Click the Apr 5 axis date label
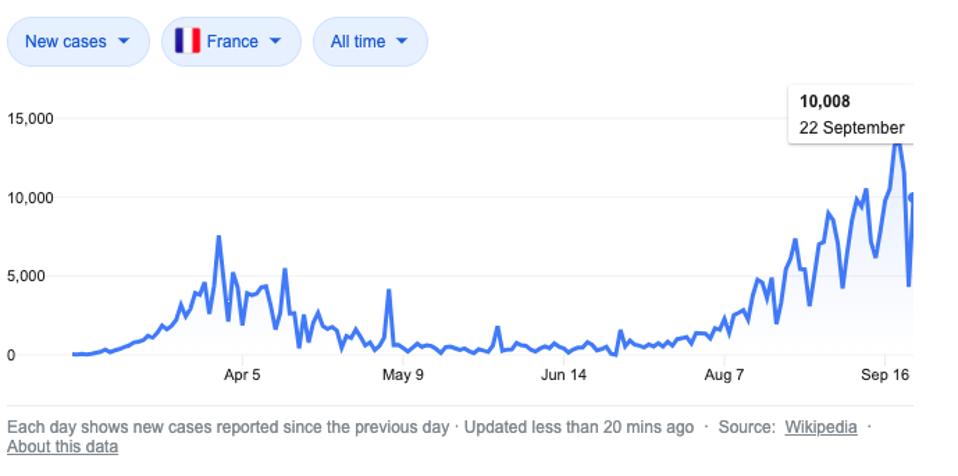The height and width of the screenshot is (476, 958). [242, 375]
